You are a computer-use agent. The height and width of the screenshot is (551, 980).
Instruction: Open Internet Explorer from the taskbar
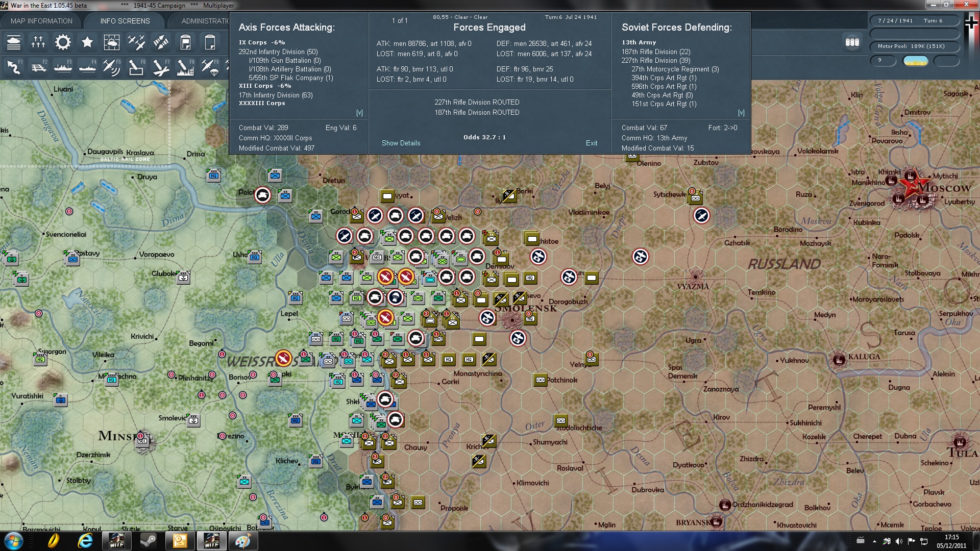click(85, 541)
